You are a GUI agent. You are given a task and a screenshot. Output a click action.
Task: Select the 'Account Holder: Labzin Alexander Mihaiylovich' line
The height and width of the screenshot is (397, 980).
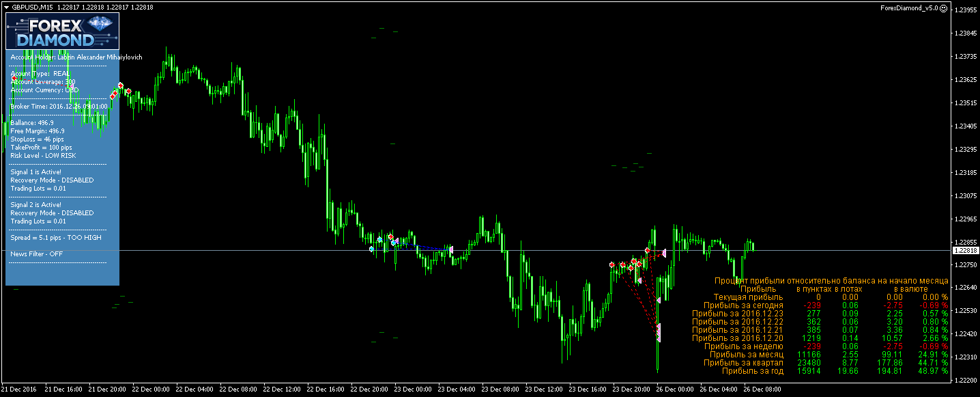click(x=76, y=57)
